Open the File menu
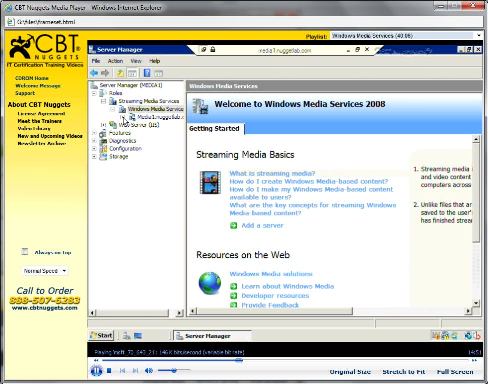Image resolution: width=488 pixels, height=384 pixels. [96, 61]
